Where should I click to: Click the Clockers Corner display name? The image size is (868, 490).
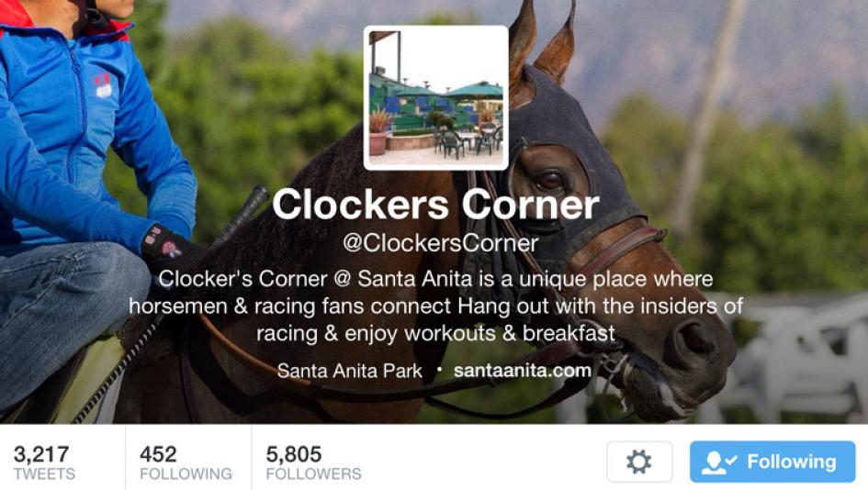point(435,204)
